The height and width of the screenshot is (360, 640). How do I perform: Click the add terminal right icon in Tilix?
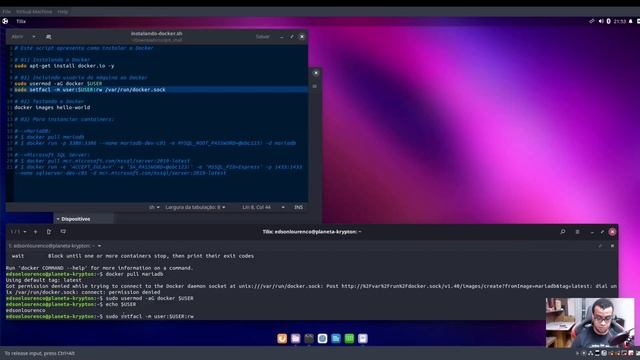(49, 232)
